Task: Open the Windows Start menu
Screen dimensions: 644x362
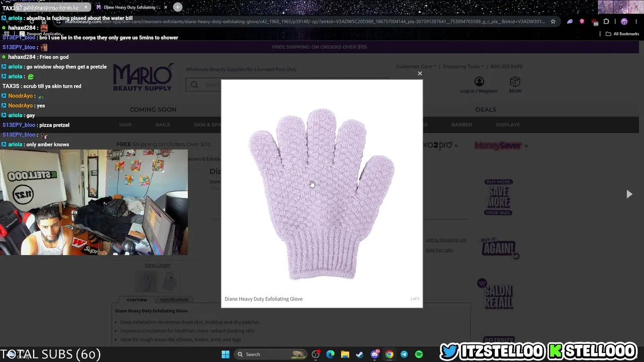Action: [x=225, y=354]
